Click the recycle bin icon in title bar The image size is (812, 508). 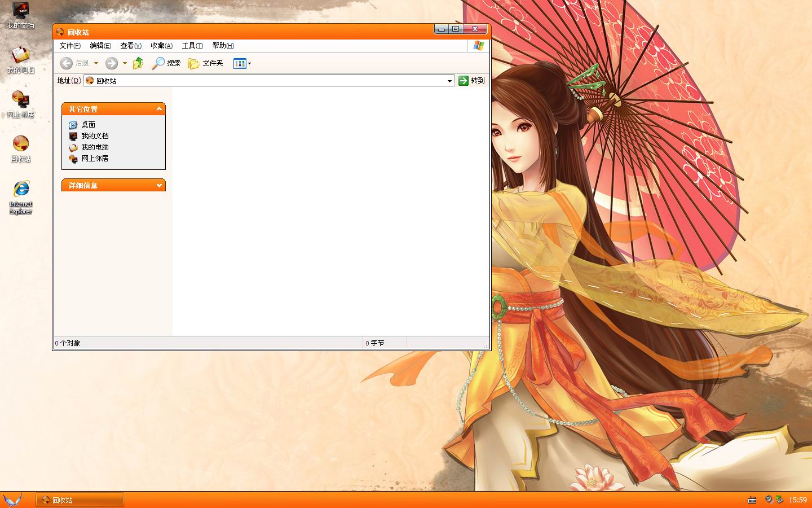pos(60,32)
